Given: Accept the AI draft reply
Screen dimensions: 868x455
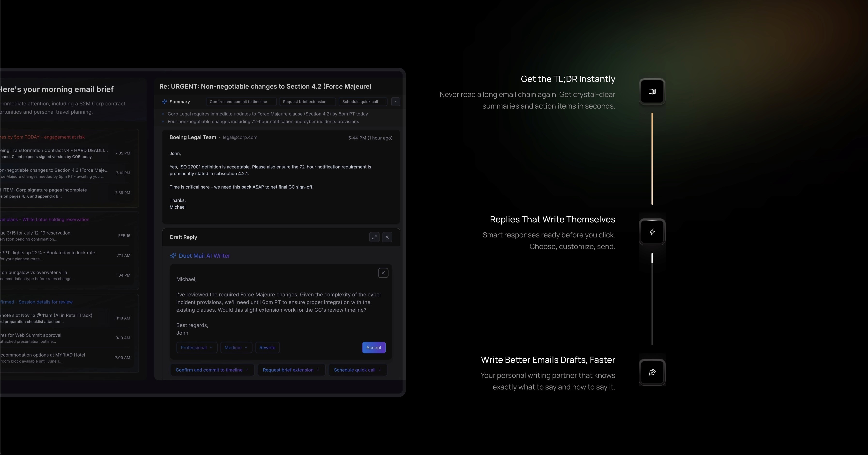Looking at the screenshot, I should (x=373, y=348).
